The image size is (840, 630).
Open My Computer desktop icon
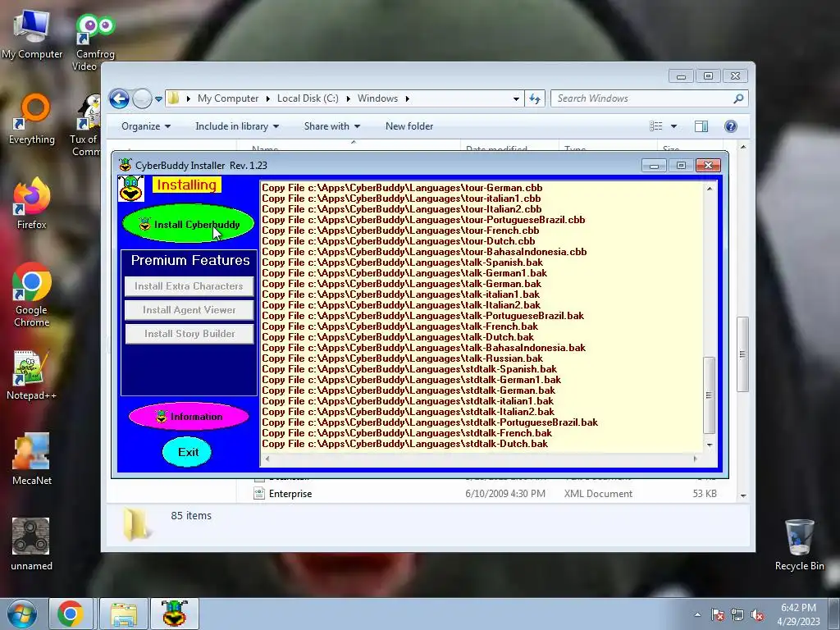click(32, 34)
